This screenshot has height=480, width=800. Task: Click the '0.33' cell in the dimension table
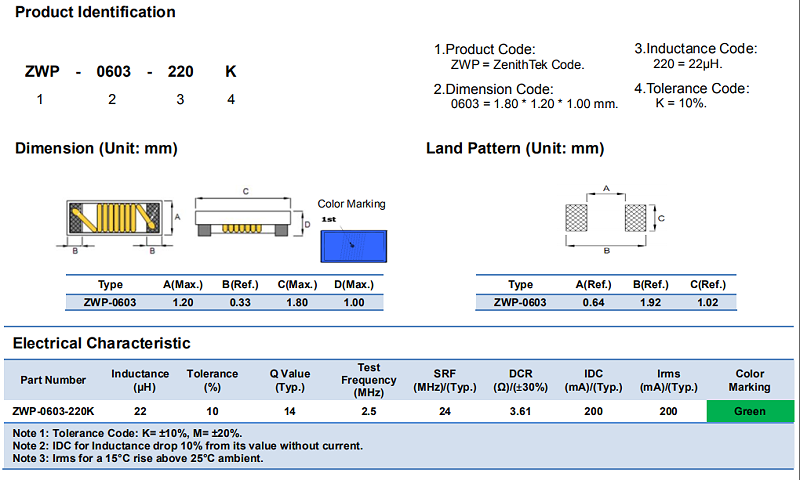pyautogui.click(x=240, y=302)
